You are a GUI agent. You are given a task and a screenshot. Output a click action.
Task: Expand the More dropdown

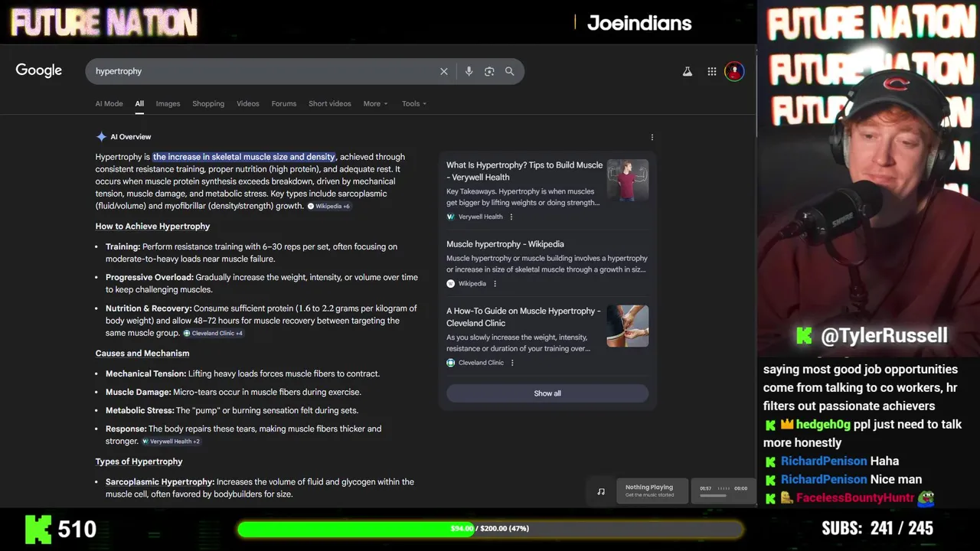(x=375, y=103)
